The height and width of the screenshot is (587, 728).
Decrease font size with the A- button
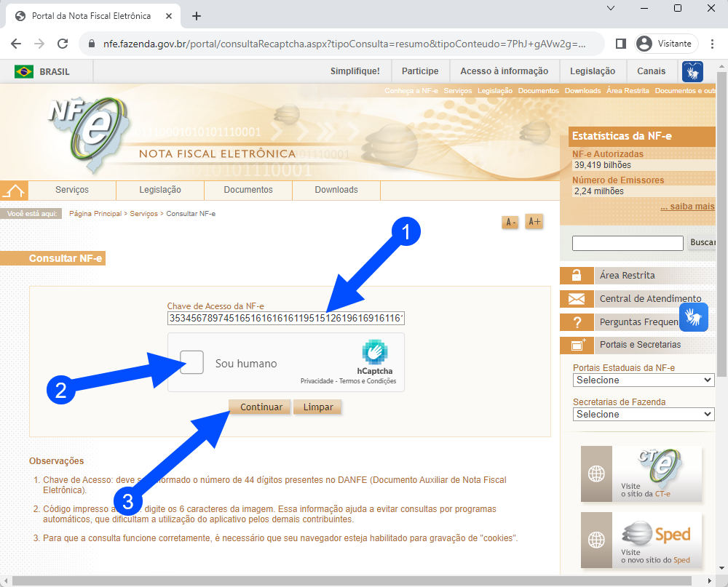click(510, 223)
